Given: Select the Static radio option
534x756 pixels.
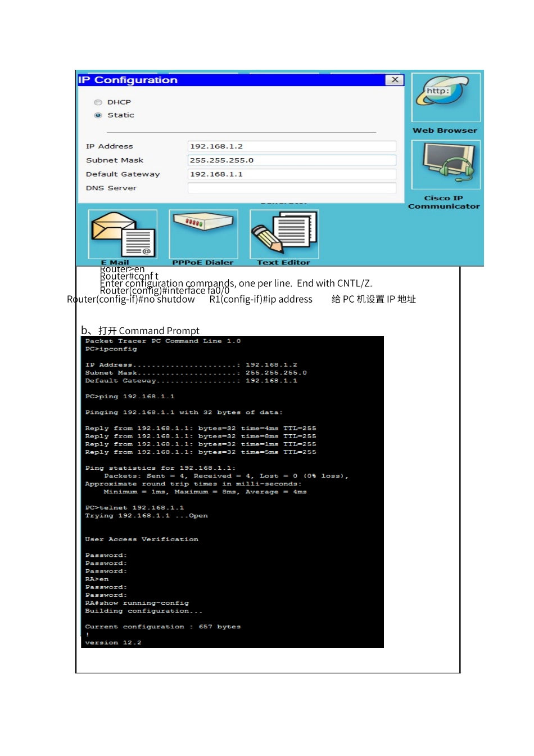Looking at the screenshot, I should point(98,115).
